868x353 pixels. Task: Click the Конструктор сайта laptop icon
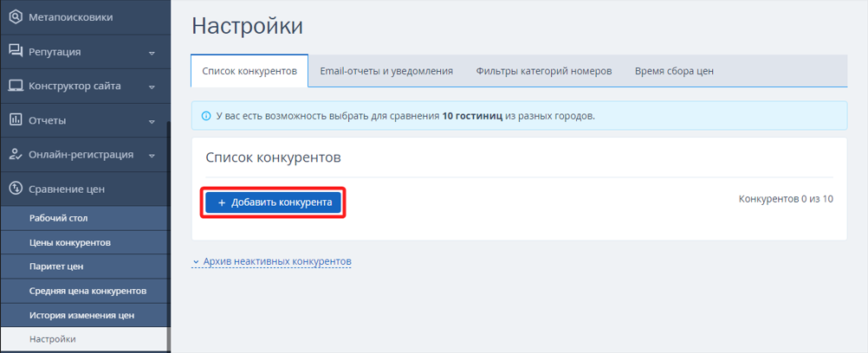16,86
